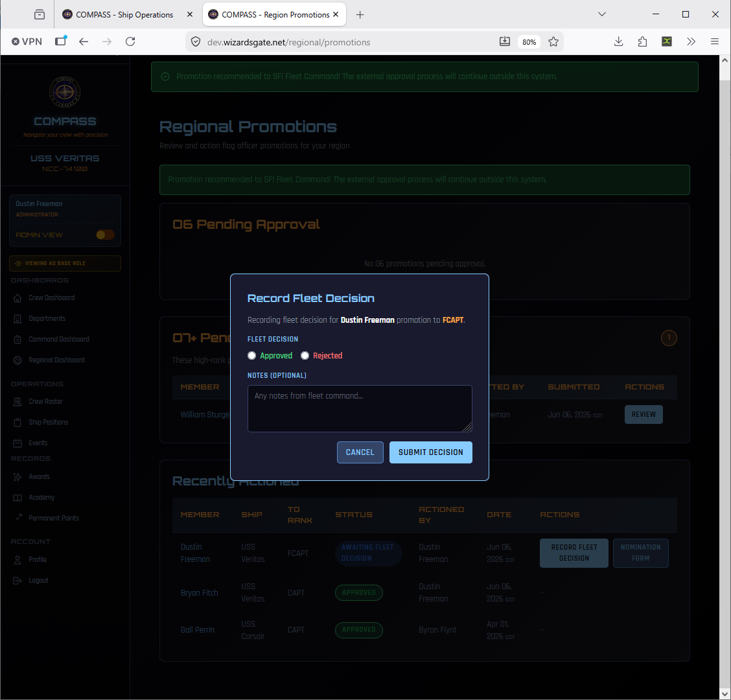Open the Profile person icon

17,559
